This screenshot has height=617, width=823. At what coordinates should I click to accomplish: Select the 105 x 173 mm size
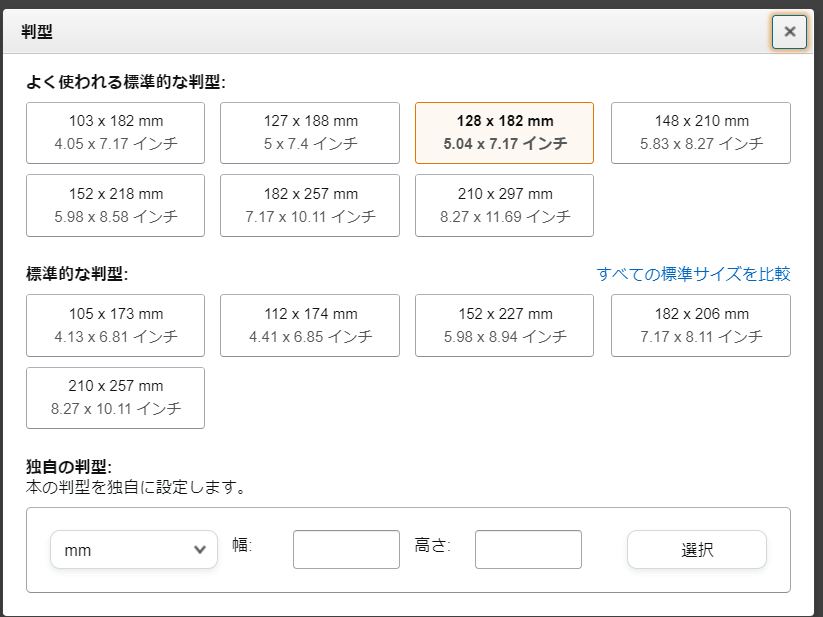pyautogui.click(x=115, y=325)
